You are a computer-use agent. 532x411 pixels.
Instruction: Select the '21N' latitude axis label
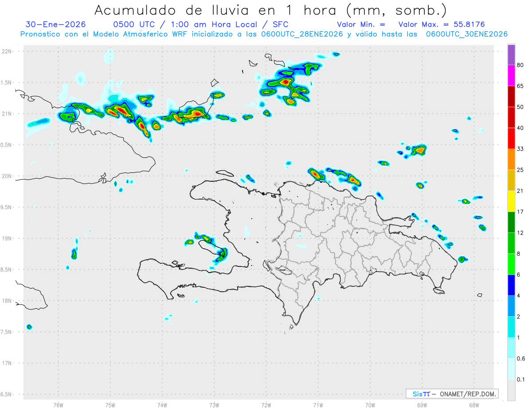pos(7,114)
